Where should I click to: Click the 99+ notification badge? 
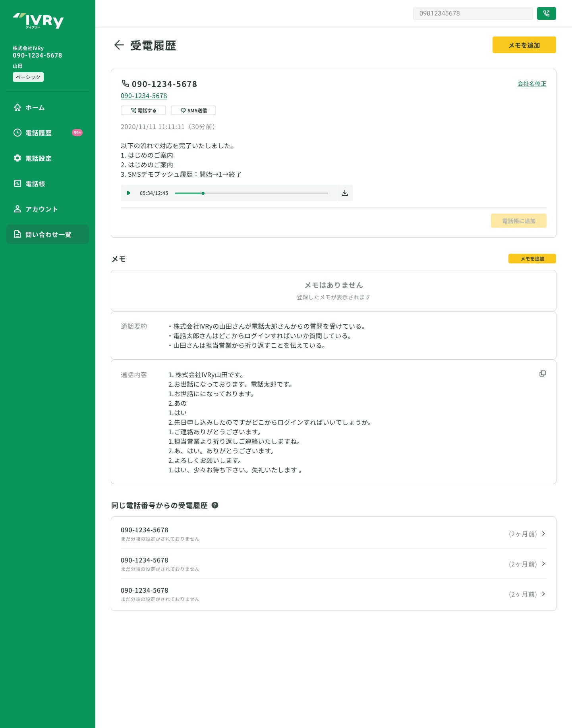(77, 133)
